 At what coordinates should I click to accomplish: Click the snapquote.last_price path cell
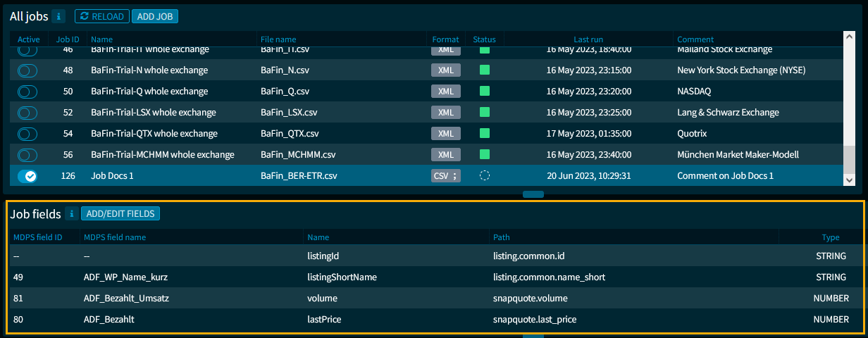535,320
